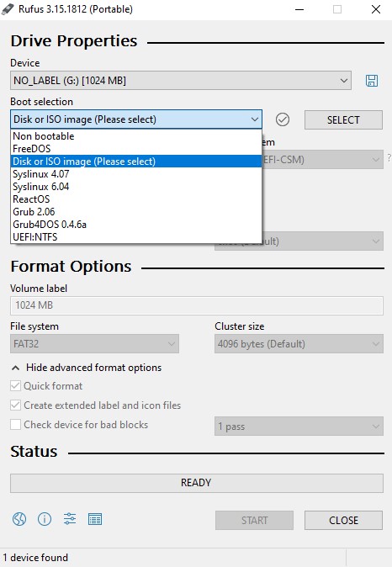The height and width of the screenshot is (567, 392).
Task: Toggle the Quick format checkbox
Action: click(15, 385)
